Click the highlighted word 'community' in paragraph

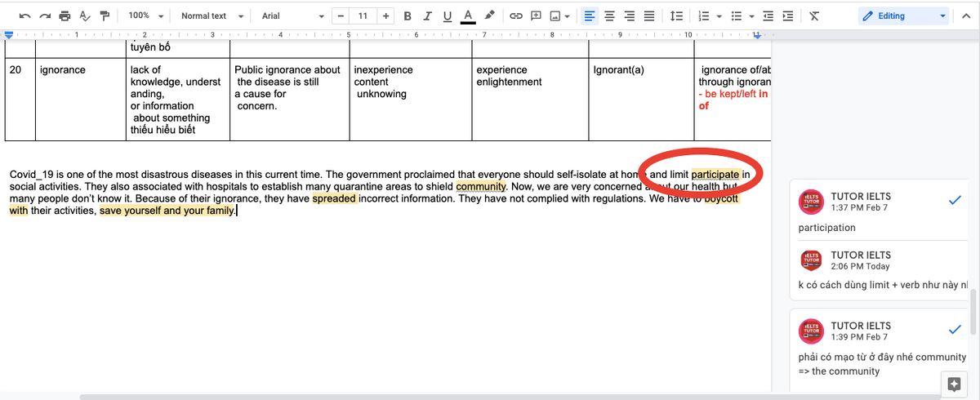coord(480,186)
